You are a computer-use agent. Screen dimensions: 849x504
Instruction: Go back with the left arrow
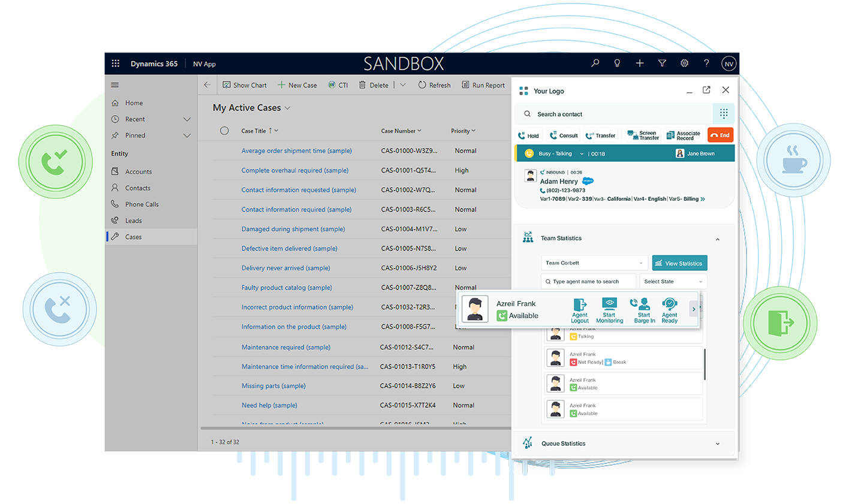click(x=207, y=85)
